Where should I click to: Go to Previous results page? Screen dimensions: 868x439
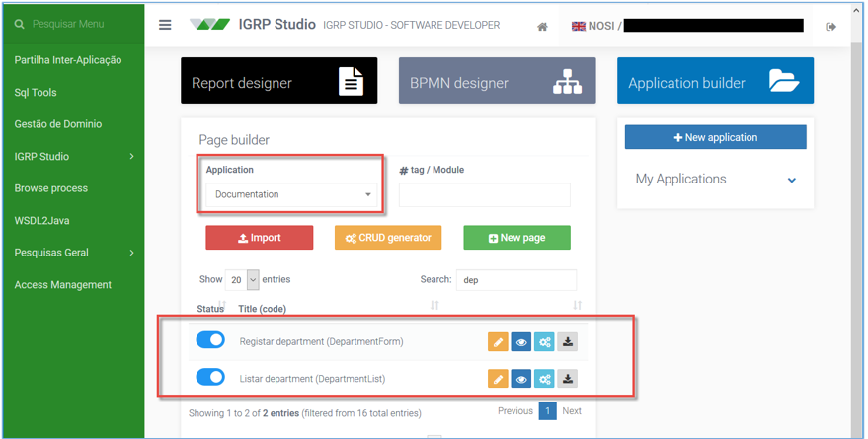[x=514, y=411]
